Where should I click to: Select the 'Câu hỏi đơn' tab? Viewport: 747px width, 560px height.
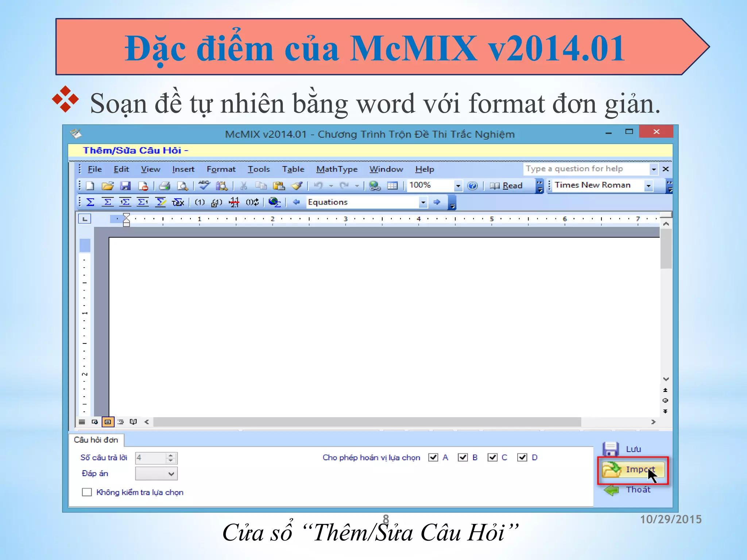[96, 440]
